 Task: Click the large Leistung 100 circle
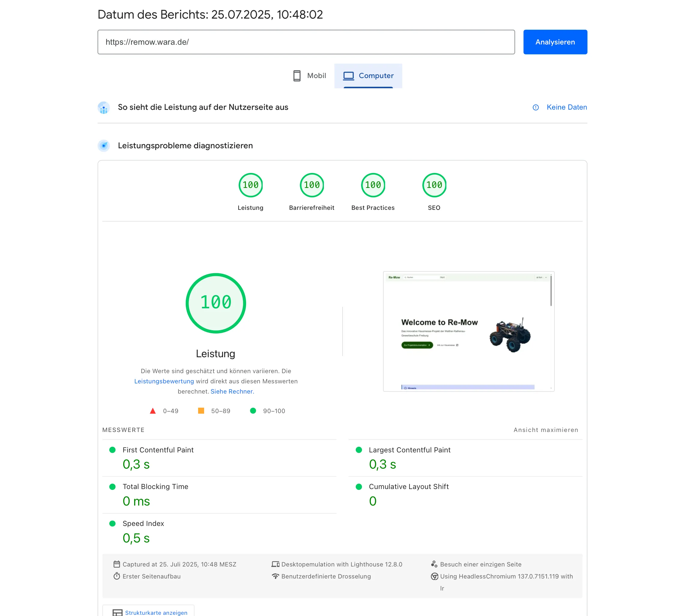tap(216, 303)
